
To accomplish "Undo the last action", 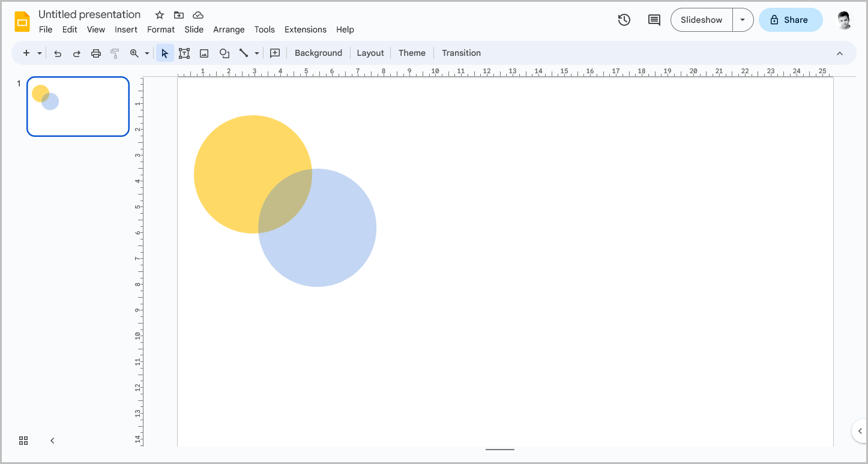I will tap(57, 53).
